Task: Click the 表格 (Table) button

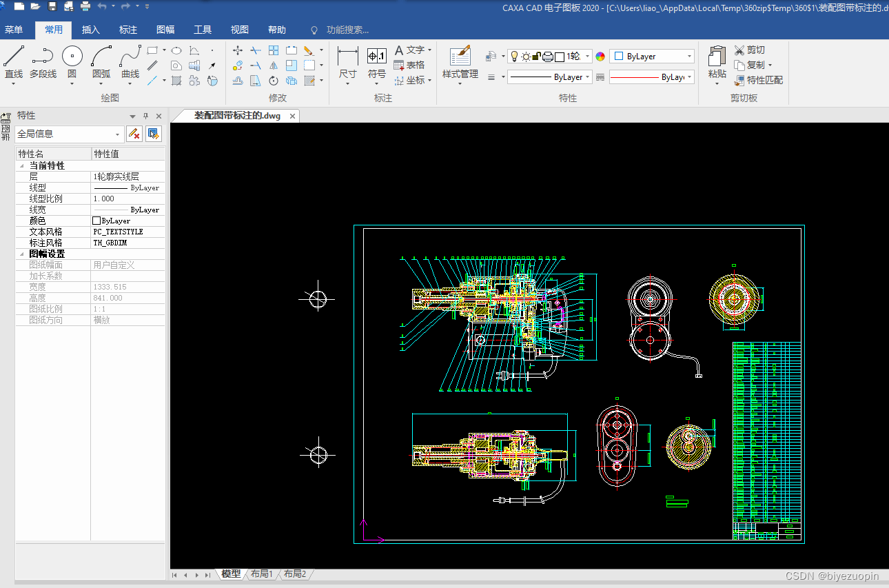Action: 409,65
